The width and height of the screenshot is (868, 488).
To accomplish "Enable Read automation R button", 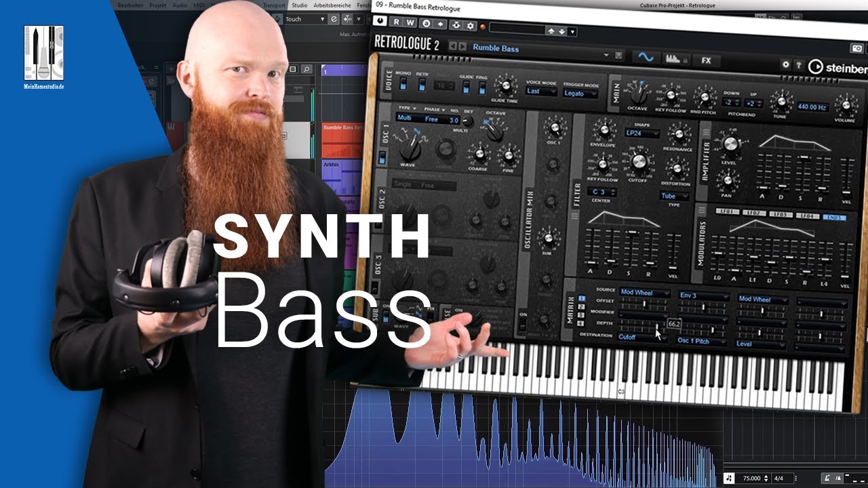I will [397, 23].
